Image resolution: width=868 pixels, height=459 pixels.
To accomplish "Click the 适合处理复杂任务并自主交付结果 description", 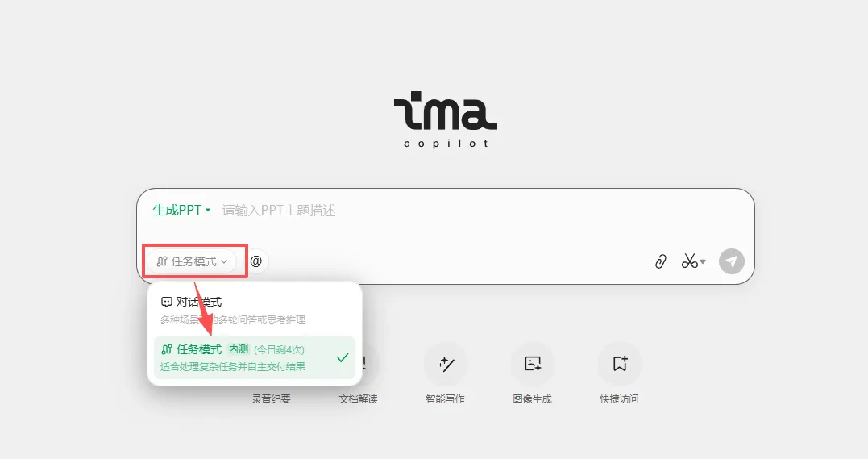I will (233, 367).
